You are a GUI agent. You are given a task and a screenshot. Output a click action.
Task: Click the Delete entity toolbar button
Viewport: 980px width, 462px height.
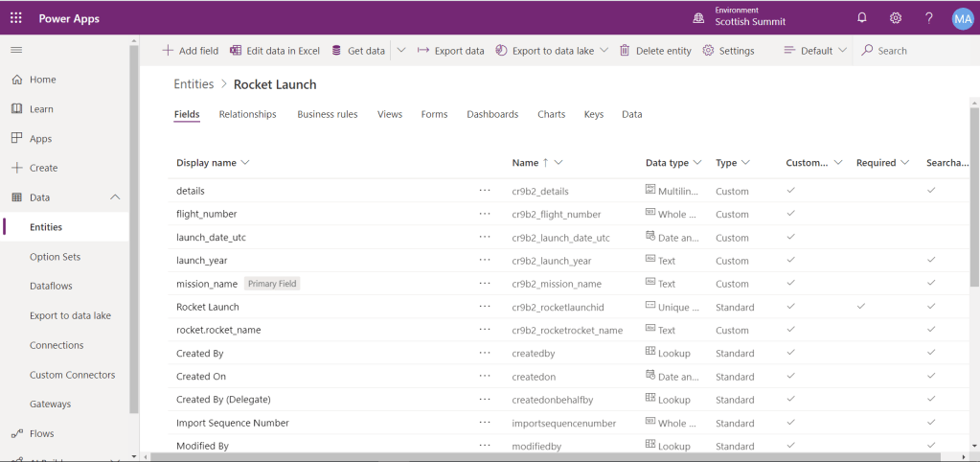click(655, 51)
